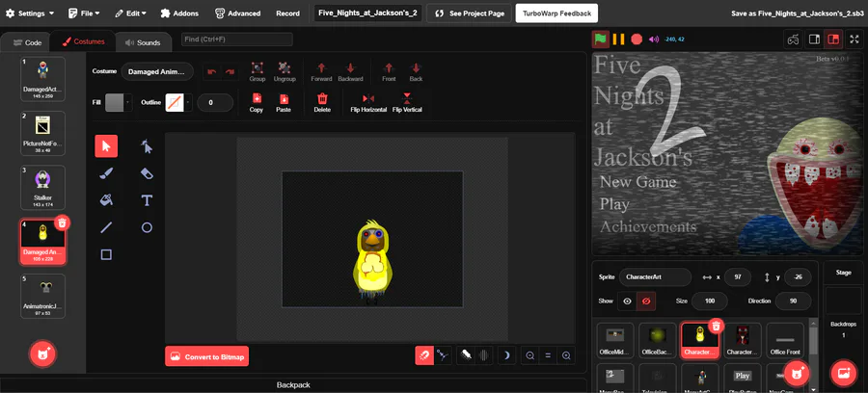
Task: Toggle the vertical lines opacity button
Action: [483, 356]
